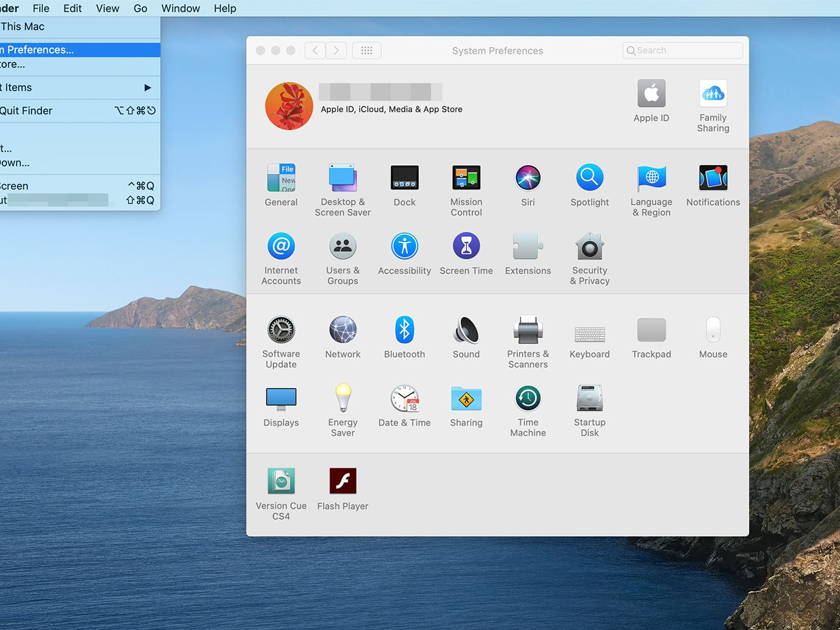Screen dimensions: 840x630
Task: Expand the Recent Items submenu arrow
Action: (x=147, y=88)
